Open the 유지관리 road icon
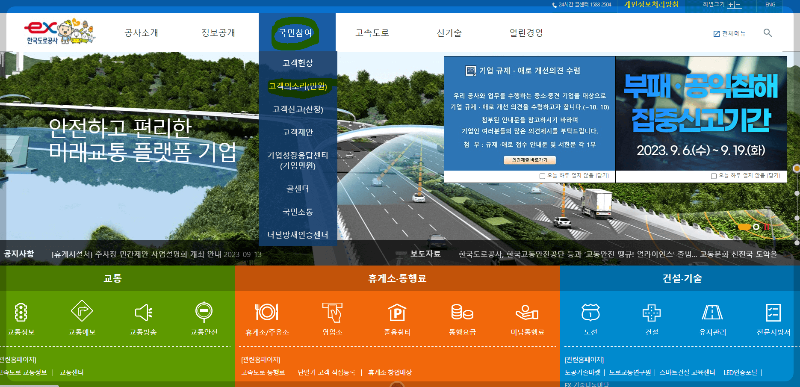 [712, 312]
